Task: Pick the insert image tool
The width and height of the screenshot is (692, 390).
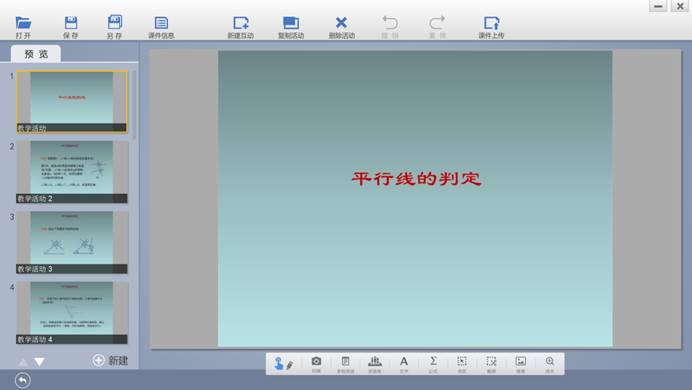Action: click(520, 364)
